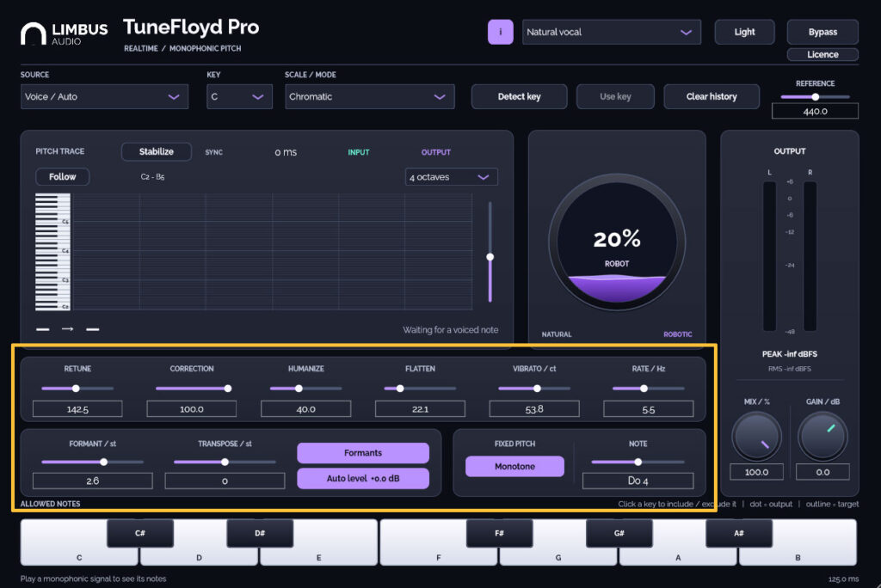Click the Retune slider handle
Viewport: 881px width, 588px height.
tap(76, 388)
